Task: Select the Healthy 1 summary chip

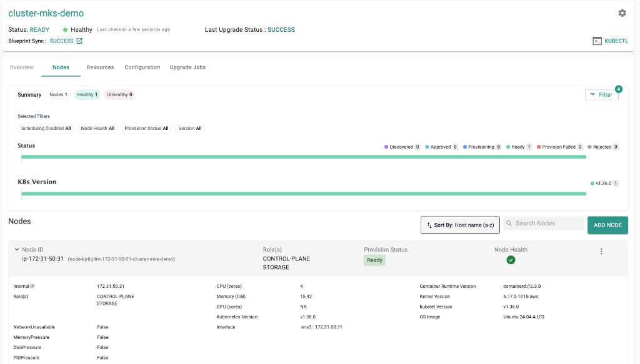Action: coord(87,94)
